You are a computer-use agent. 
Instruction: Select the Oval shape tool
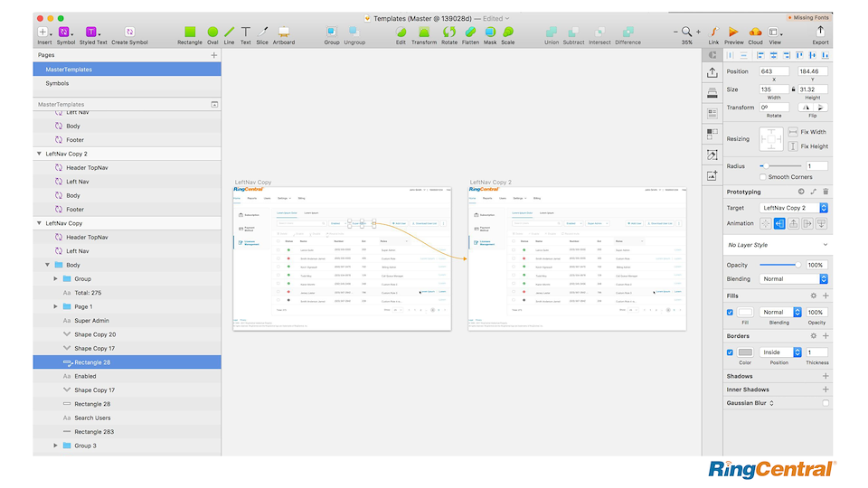(x=212, y=33)
